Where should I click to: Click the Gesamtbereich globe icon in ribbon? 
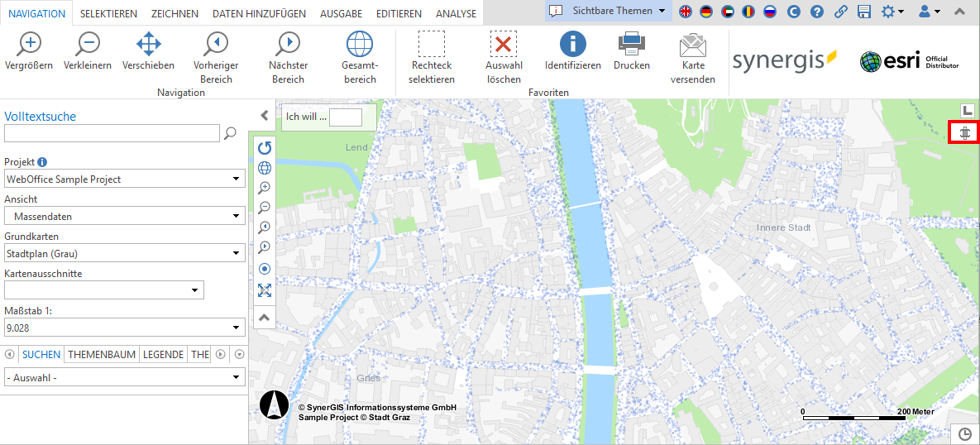pyautogui.click(x=360, y=44)
